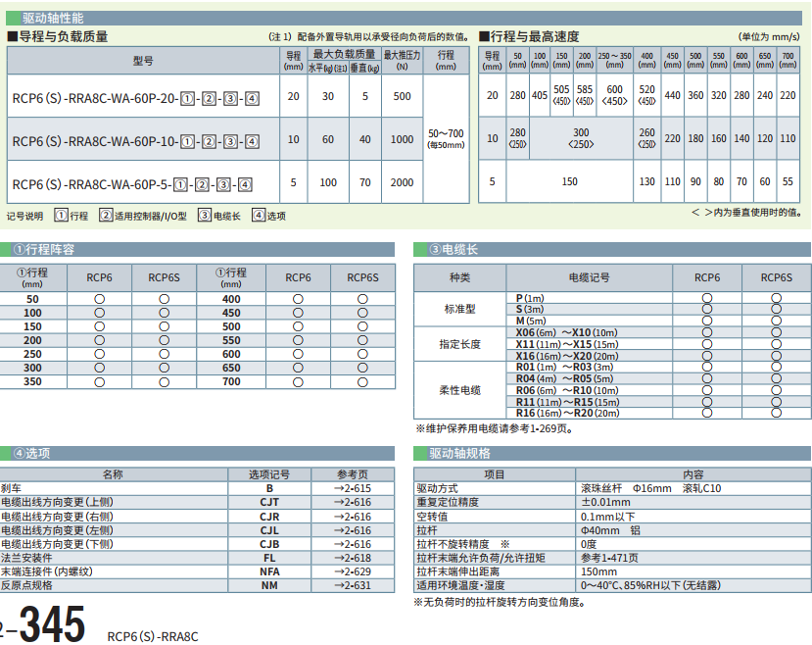Click the 0.1mm以下 value

tap(608, 517)
